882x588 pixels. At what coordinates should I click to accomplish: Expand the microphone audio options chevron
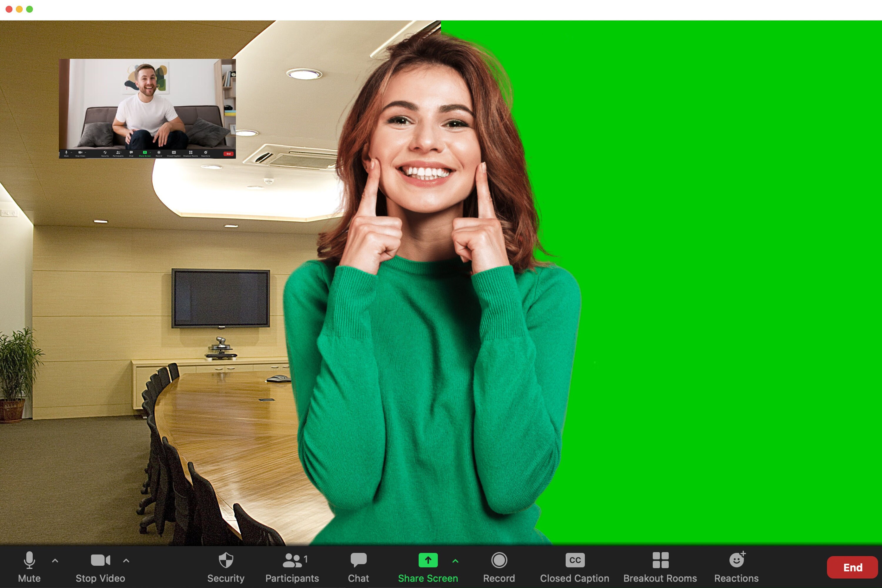click(55, 561)
